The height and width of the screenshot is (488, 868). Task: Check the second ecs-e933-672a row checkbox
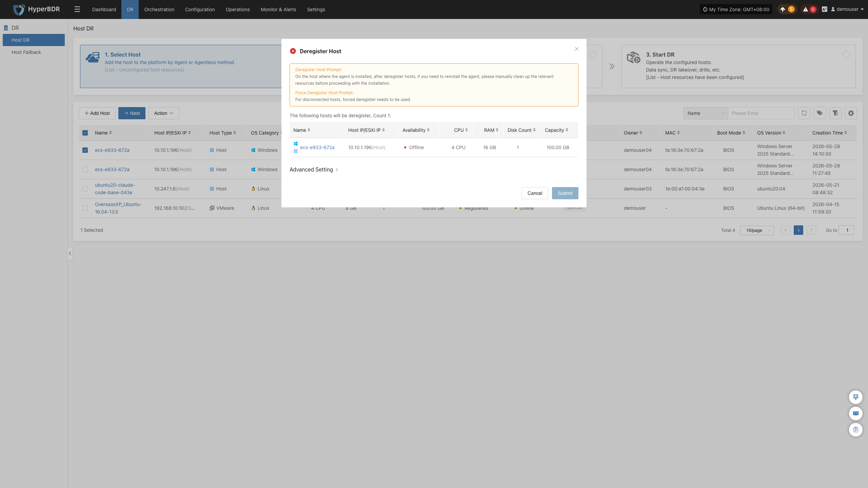coord(85,169)
